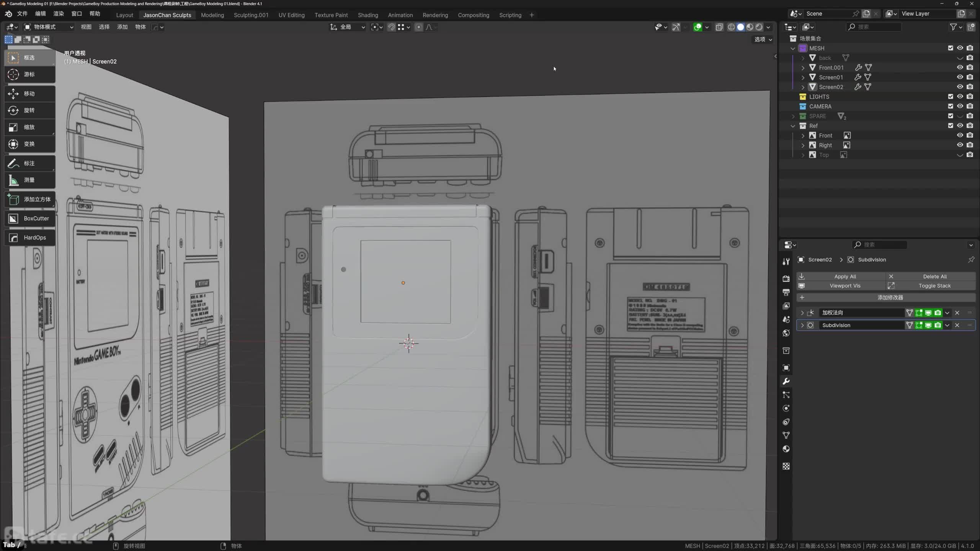Remove the Subdivision modifier with X
This screenshot has width=980, height=551.
click(957, 325)
